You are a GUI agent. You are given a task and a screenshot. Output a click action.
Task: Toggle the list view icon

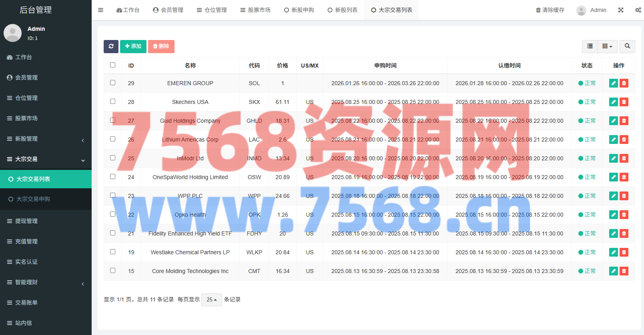pyautogui.click(x=590, y=46)
